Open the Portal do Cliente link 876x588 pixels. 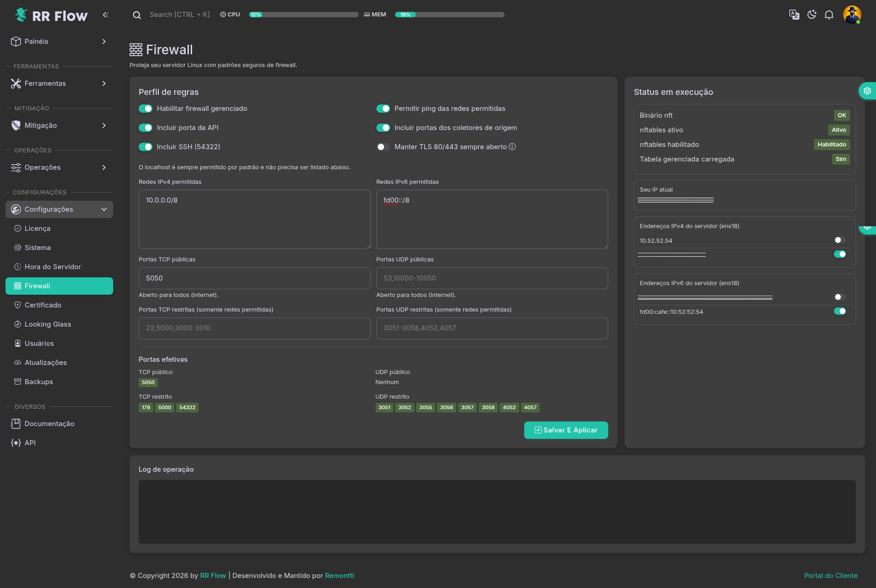pyautogui.click(x=830, y=576)
